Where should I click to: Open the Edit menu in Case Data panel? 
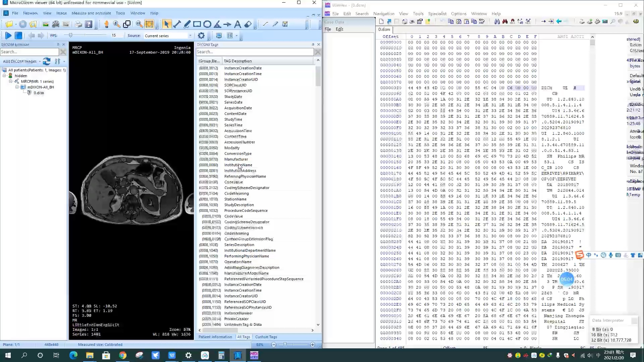339,29
